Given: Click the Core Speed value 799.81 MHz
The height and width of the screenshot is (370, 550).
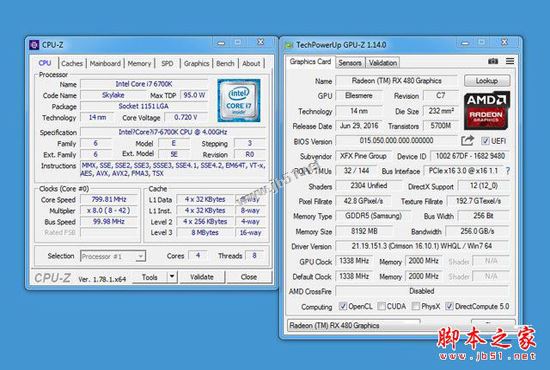Looking at the screenshot, I should [109, 199].
